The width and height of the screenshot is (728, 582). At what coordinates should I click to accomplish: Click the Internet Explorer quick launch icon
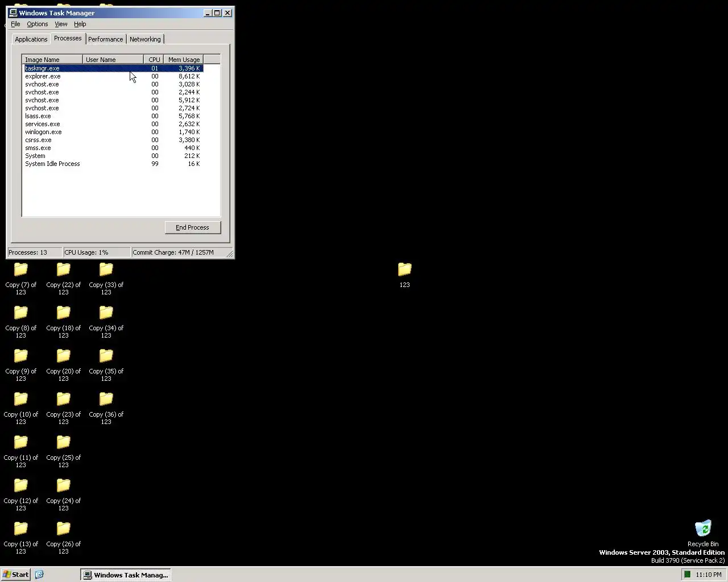[39, 575]
